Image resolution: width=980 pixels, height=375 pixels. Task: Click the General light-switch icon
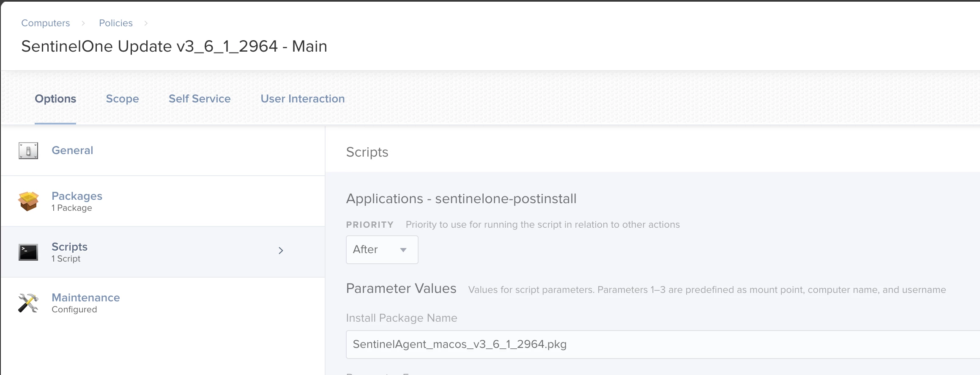(x=28, y=151)
